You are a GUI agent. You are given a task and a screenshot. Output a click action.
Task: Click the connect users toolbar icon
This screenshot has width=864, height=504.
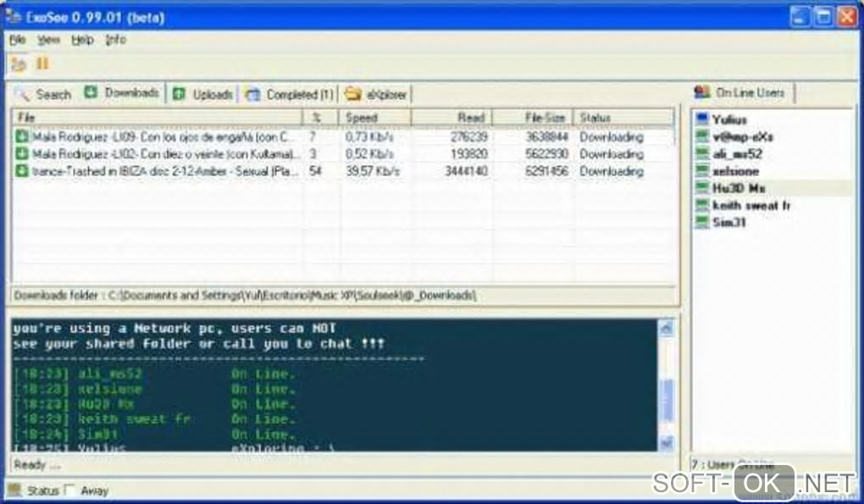coord(19,64)
